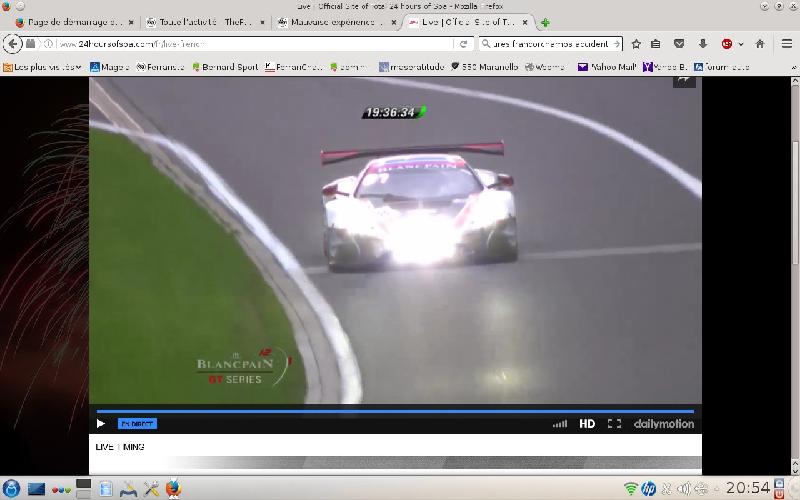Close the 'Page de démarrage' tab
The width and height of the screenshot is (800, 500).
coord(131,22)
